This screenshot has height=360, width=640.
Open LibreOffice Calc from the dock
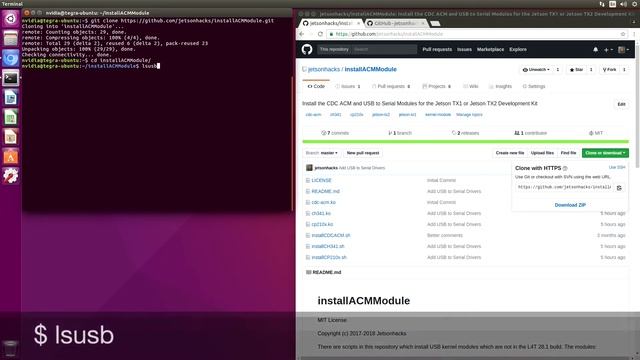(x=11, y=118)
